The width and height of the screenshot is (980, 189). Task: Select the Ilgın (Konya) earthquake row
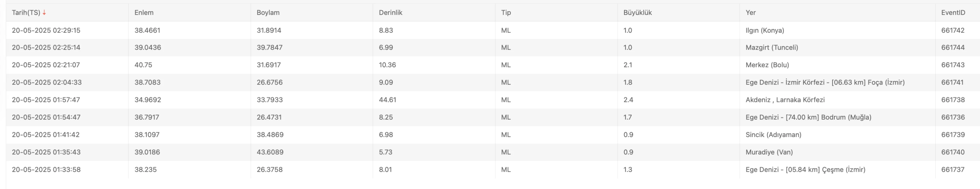pos(493,30)
